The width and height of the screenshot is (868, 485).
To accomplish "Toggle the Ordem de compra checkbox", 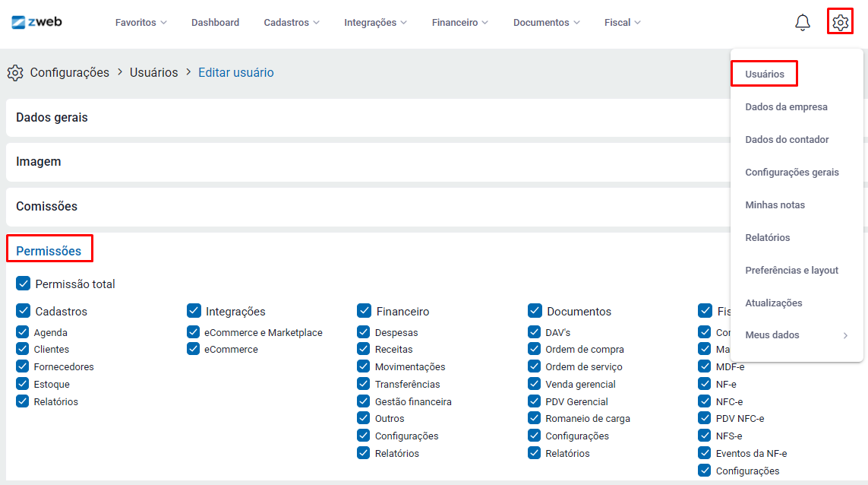I will 535,349.
